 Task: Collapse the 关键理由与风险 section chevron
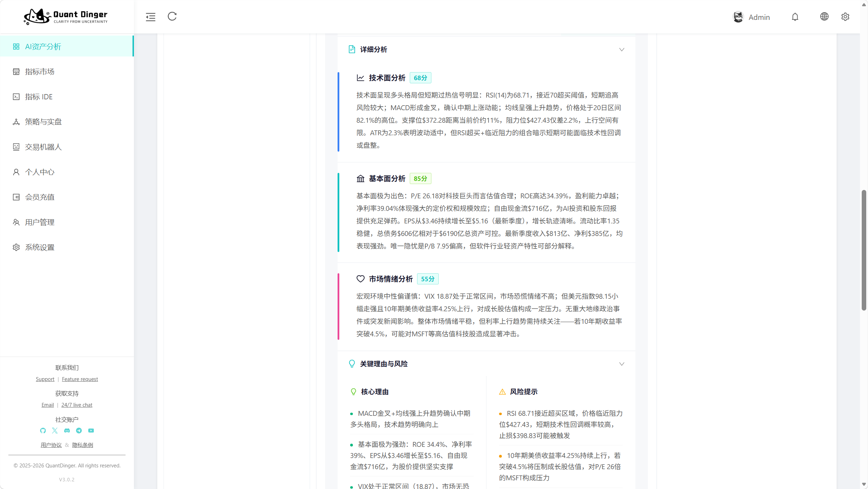coord(622,364)
